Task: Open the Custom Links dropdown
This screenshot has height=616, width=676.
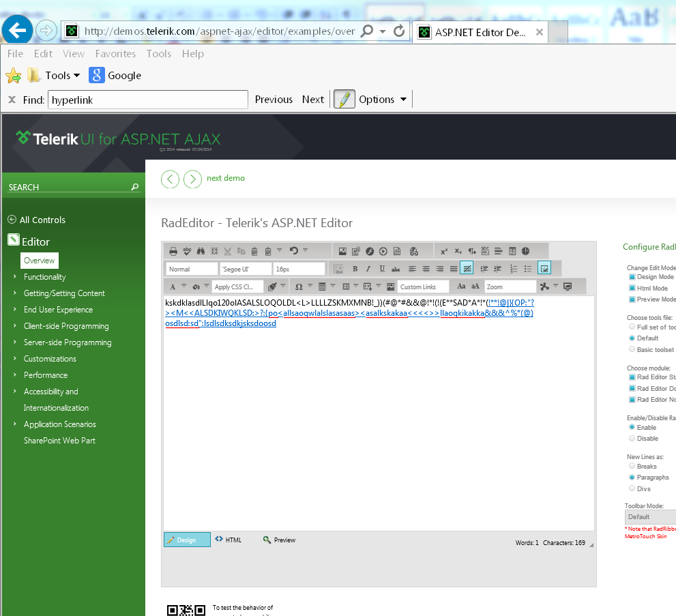Action: click(x=423, y=287)
